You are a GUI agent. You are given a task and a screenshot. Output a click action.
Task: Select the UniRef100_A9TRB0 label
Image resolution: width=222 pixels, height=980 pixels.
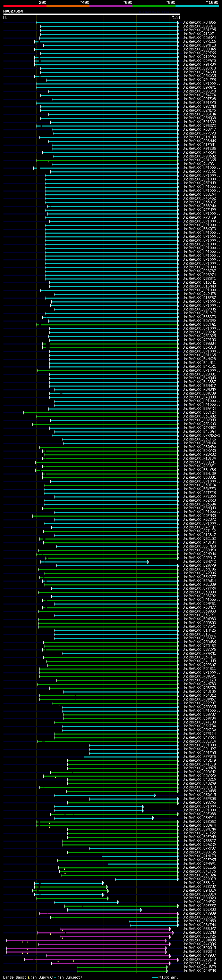click(x=199, y=64)
